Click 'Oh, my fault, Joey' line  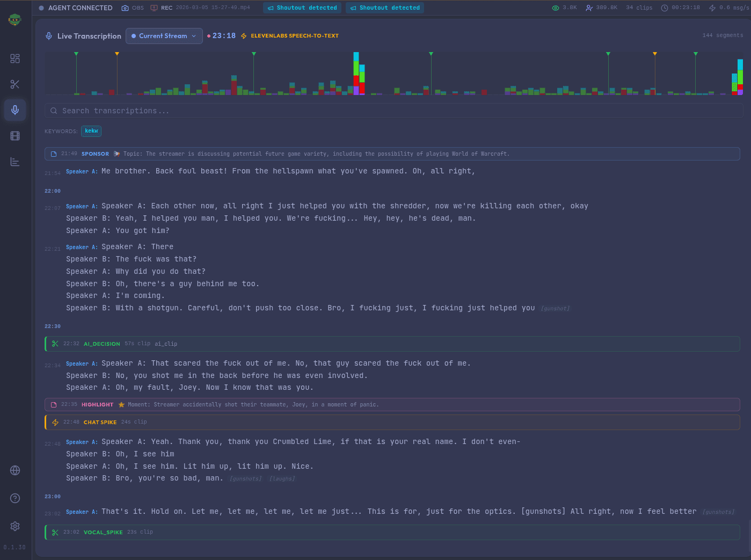tap(189, 388)
